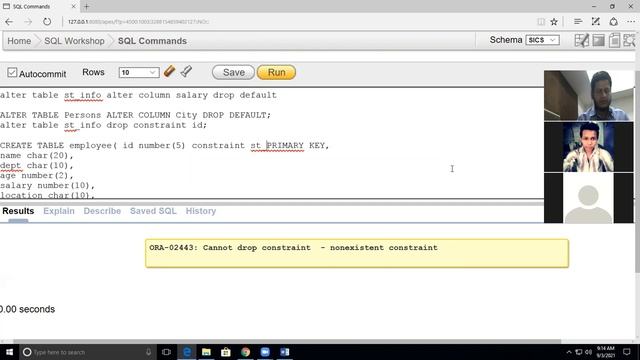Open Object Browser icon in header
Image resolution: width=640 pixels, height=360 pixels.
598,40
